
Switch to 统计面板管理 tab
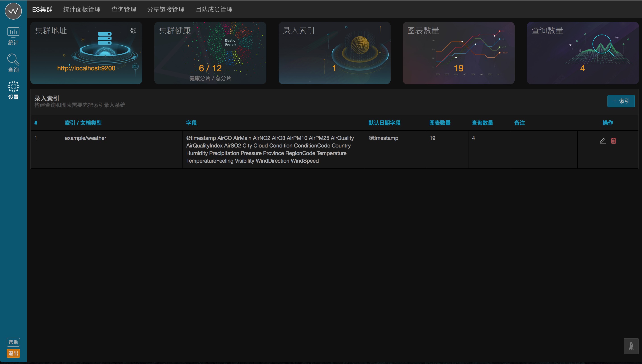pos(82,10)
